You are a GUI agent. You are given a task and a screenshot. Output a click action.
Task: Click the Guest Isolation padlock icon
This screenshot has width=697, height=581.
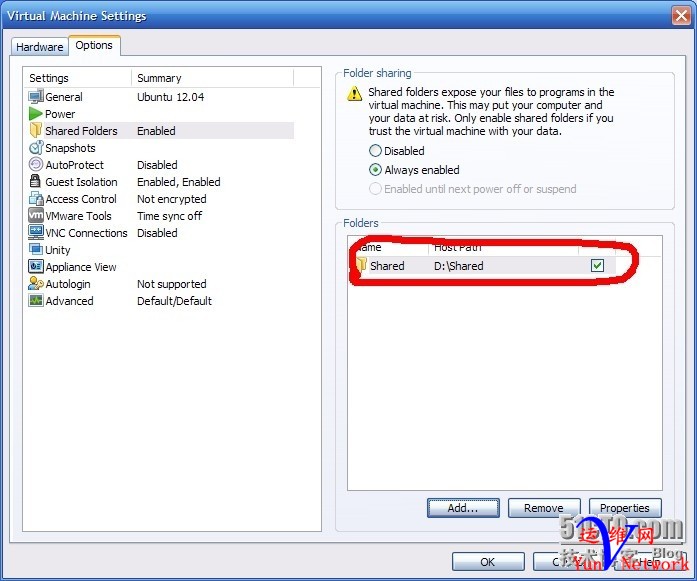click(35, 181)
